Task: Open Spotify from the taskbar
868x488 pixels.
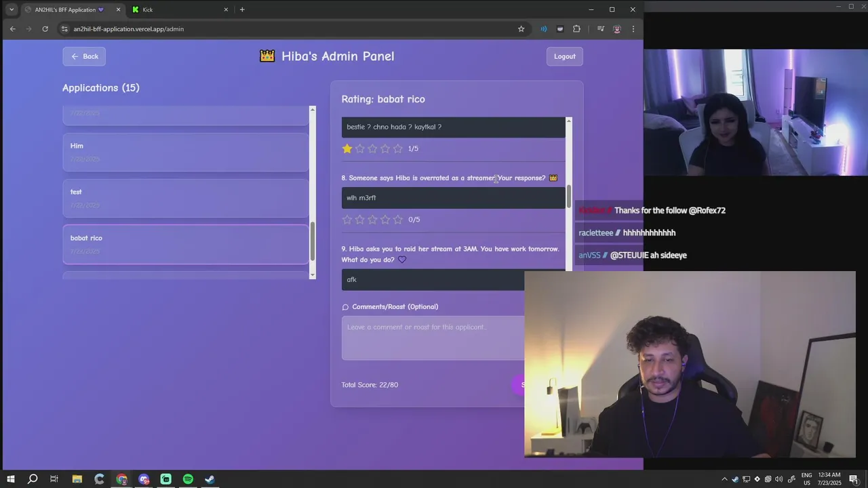Action: [x=188, y=479]
